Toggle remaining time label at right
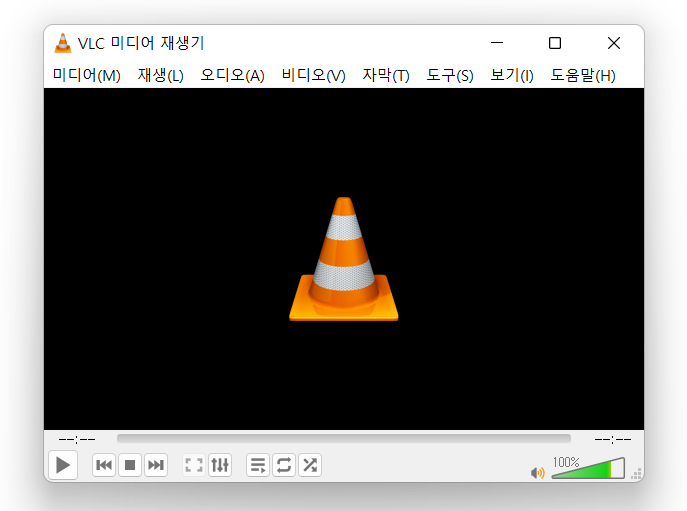This screenshot has width=687, height=511. [x=613, y=439]
